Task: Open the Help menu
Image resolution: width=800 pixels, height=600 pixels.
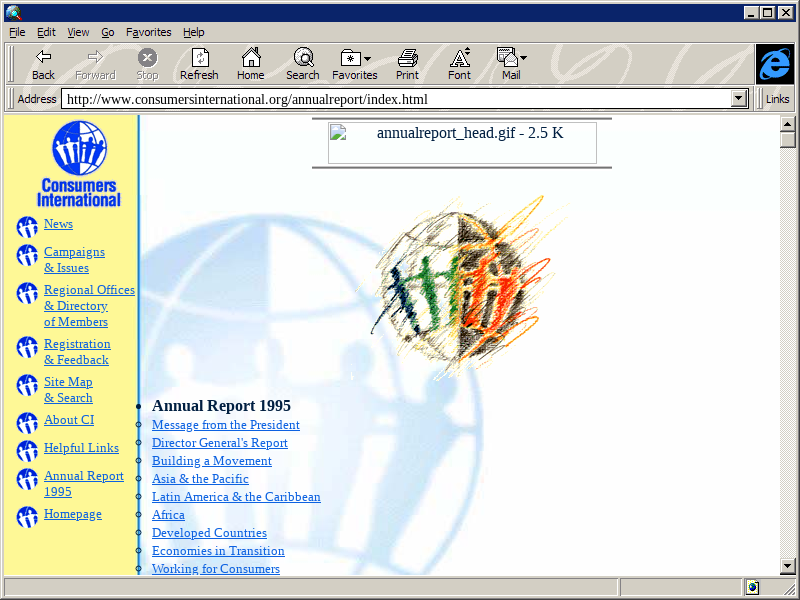Action: coord(193,32)
